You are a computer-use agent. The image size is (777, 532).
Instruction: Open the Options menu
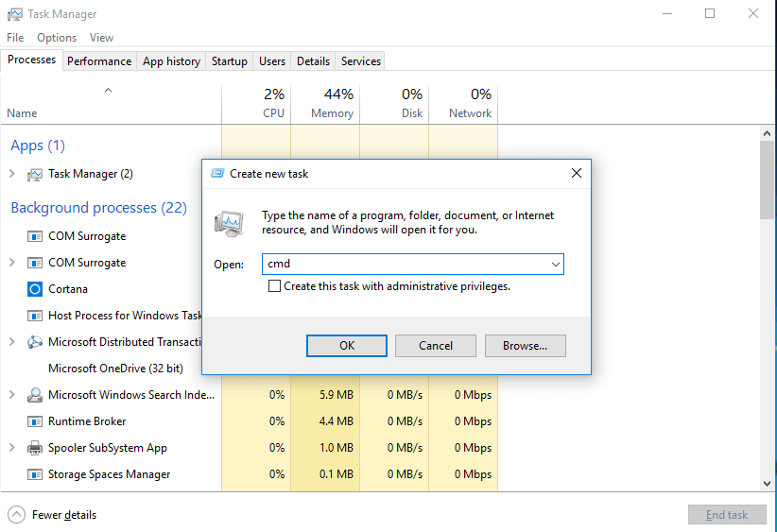[57, 38]
